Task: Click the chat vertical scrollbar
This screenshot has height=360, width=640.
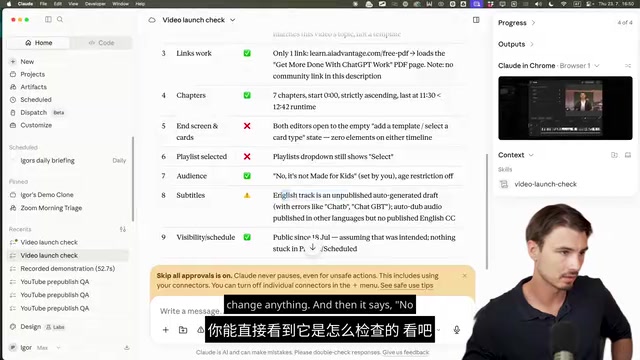Action: tap(487, 211)
